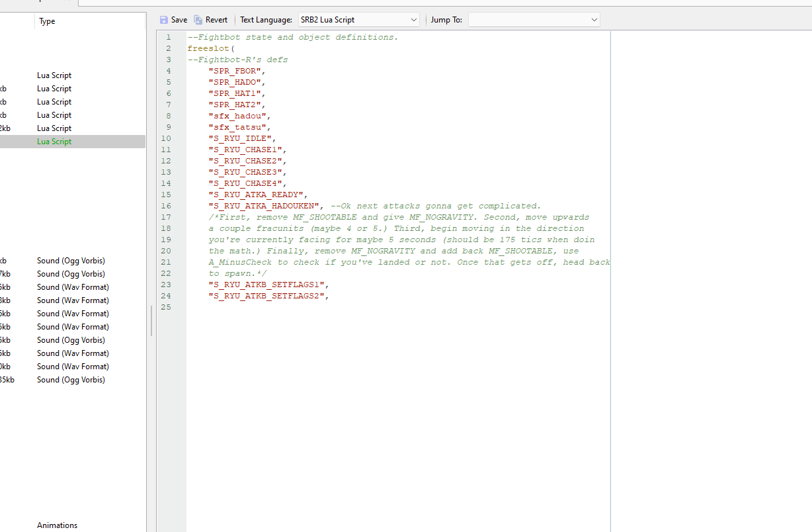This screenshot has width=812, height=532.
Task: Click the entry list vertical scrollbar thumb
Action: coord(151,321)
